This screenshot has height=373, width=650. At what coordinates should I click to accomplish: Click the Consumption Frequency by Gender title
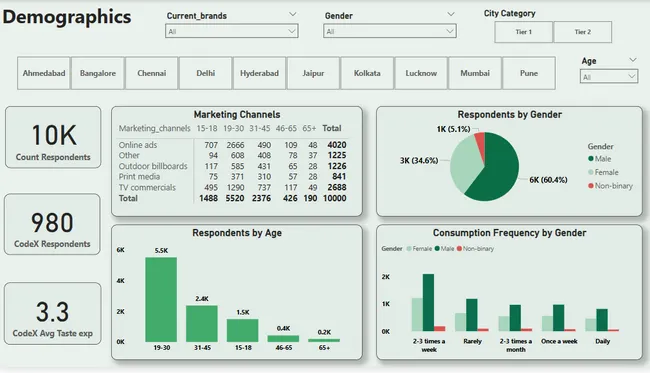coord(509,233)
